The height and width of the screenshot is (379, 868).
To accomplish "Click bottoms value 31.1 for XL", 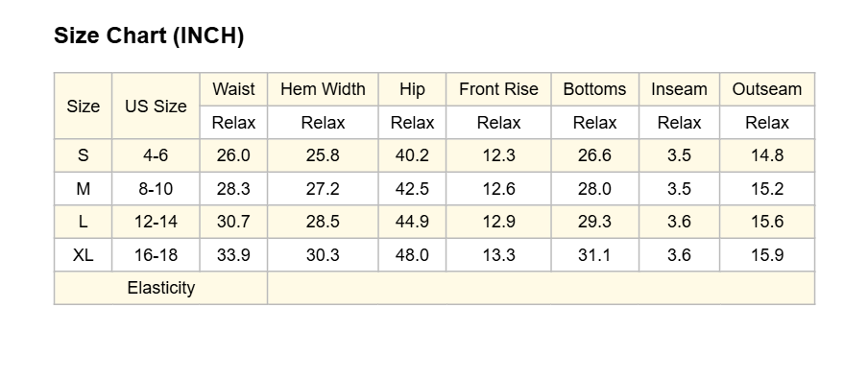I will click(594, 255).
